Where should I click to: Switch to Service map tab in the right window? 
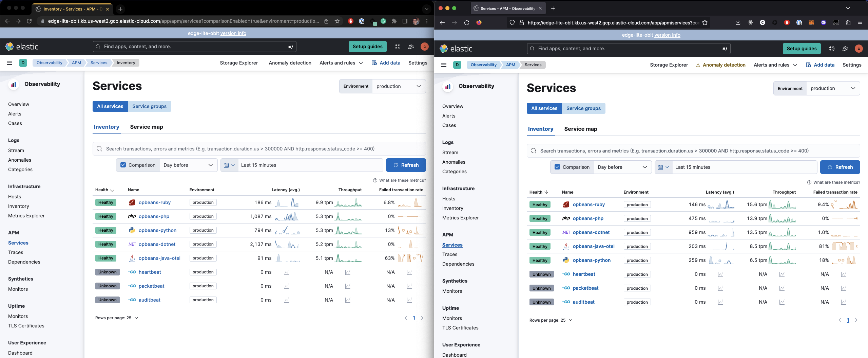click(x=581, y=129)
